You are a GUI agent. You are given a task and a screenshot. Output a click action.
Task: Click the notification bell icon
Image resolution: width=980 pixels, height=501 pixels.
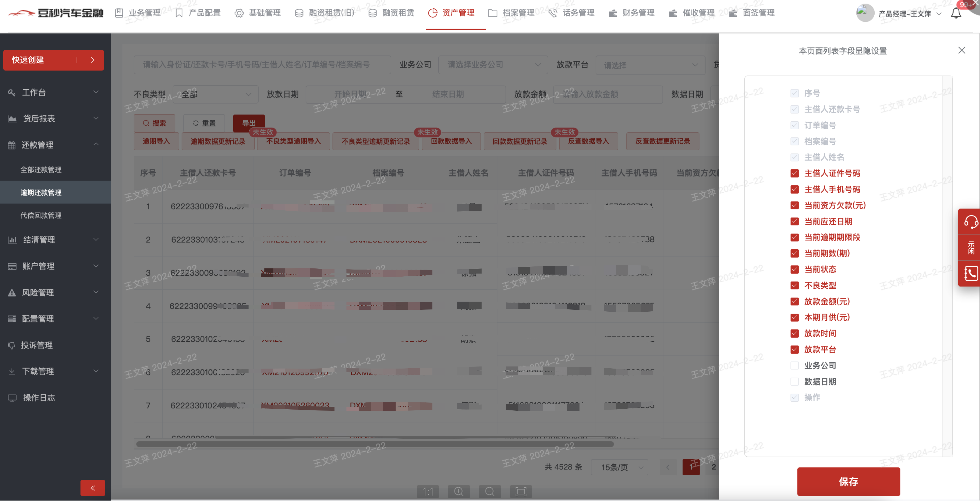click(x=956, y=14)
